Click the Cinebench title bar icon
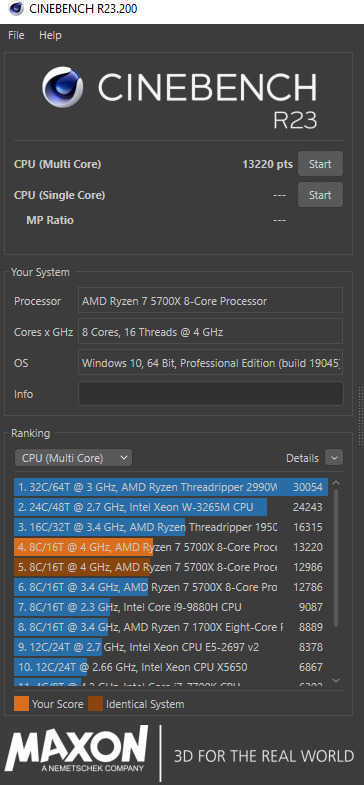The height and width of the screenshot is (785, 364). pyautogui.click(x=16, y=9)
